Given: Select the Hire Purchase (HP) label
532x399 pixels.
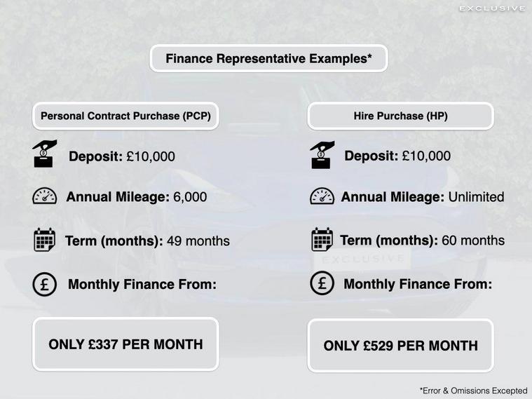Looking at the screenshot, I should [x=400, y=116].
